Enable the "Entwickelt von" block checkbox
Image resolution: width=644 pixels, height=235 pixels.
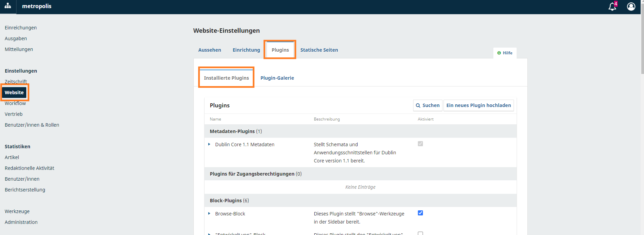coord(420,233)
